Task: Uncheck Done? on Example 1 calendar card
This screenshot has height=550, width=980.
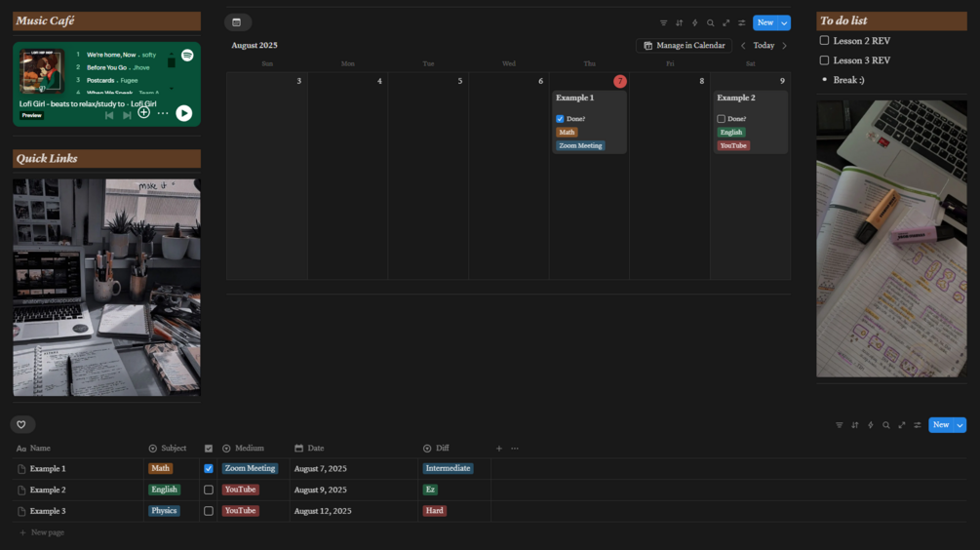Action: click(560, 119)
